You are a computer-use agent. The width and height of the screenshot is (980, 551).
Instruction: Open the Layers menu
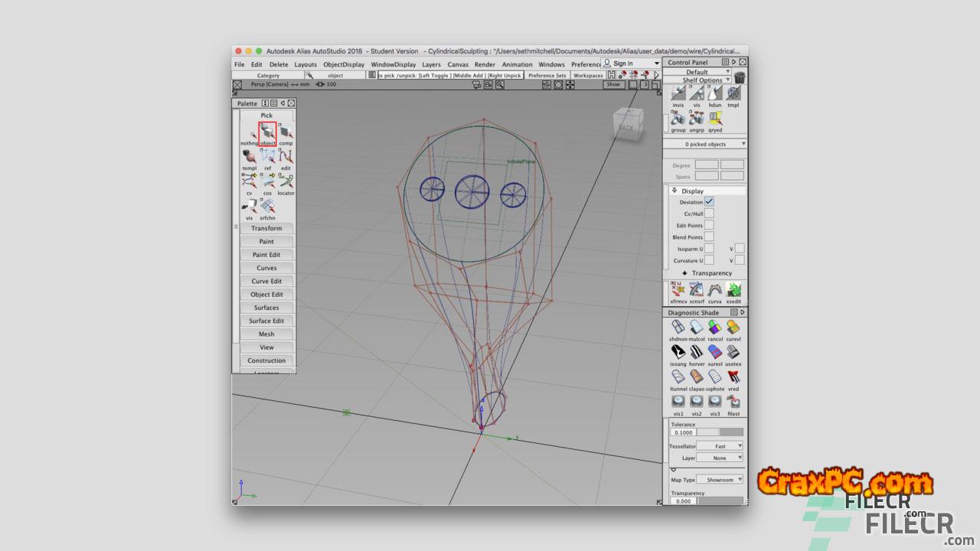coord(431,64)
